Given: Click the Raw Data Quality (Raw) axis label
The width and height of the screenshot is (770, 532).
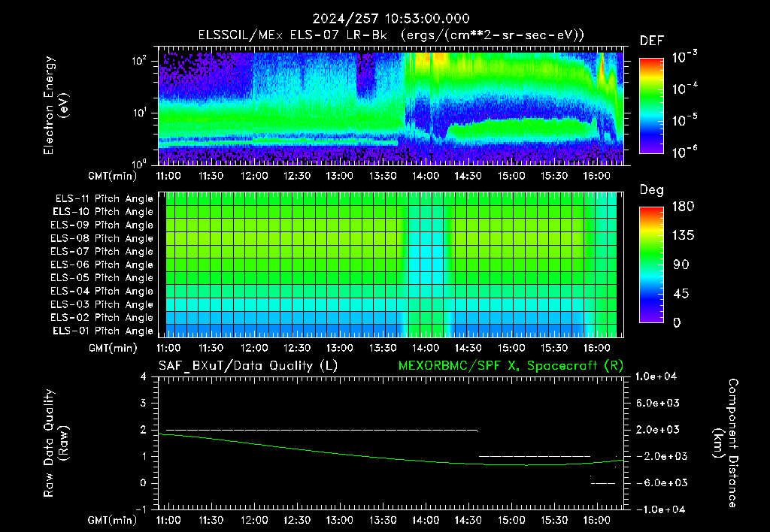Looking at the screenshot, I should pyautogui.click(x=56, y=443).
